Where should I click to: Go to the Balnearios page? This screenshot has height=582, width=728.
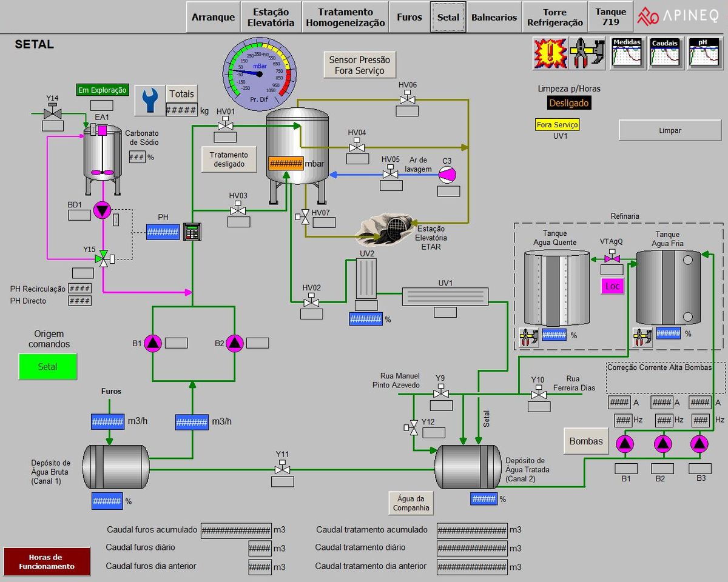(494, 17)
